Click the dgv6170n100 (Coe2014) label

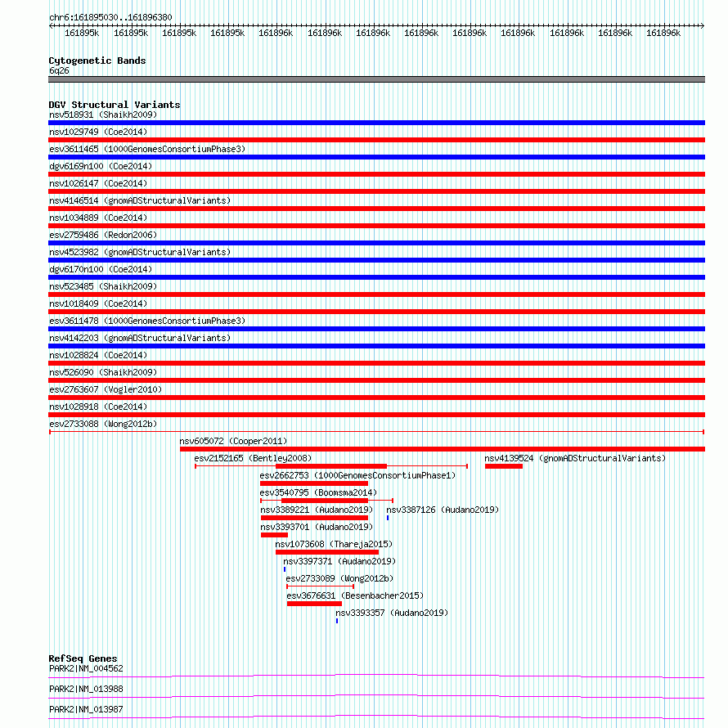pos(101,269)
